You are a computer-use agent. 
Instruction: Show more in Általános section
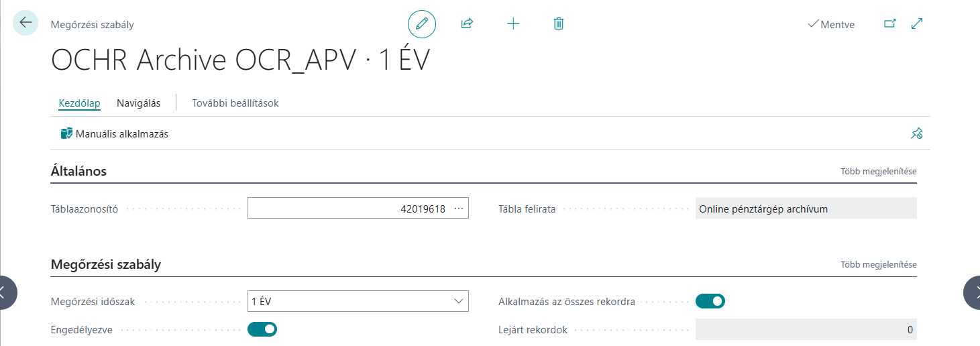pyautogui.click(x=878, y=172)
